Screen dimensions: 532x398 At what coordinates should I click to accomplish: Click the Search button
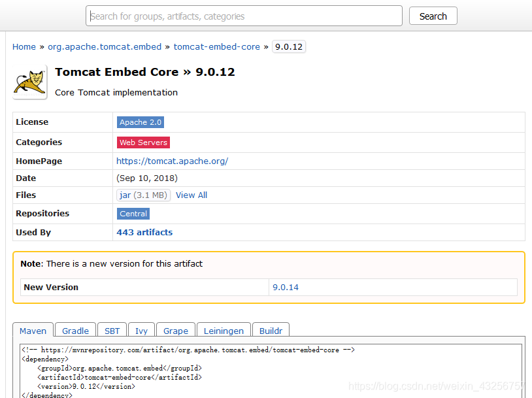(433, 16)
